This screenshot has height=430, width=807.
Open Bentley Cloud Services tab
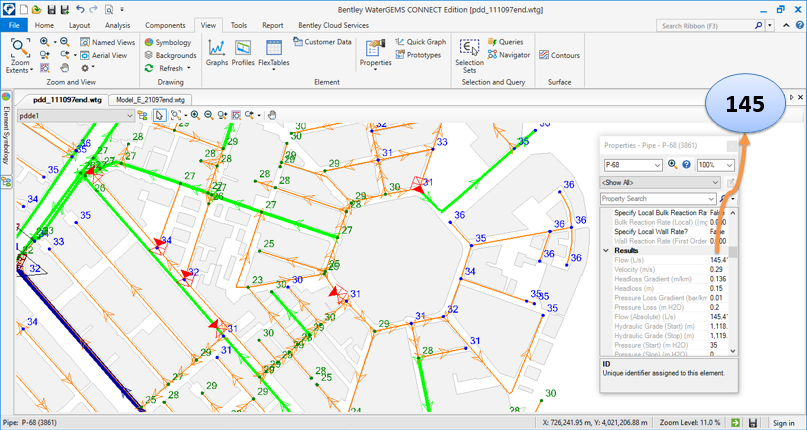pos(334,25)
